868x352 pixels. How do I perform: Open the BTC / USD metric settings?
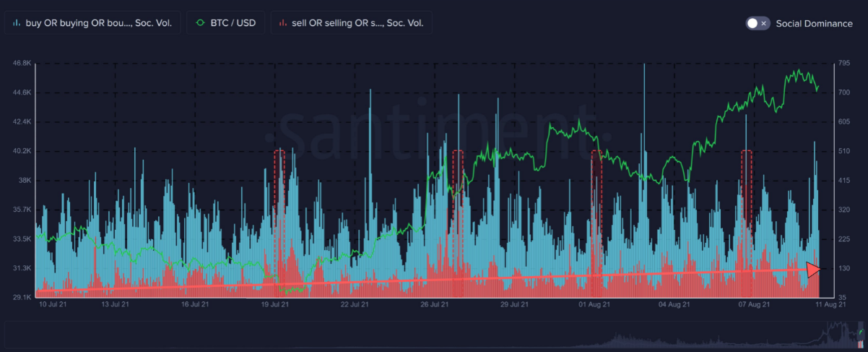pos(225,23)
